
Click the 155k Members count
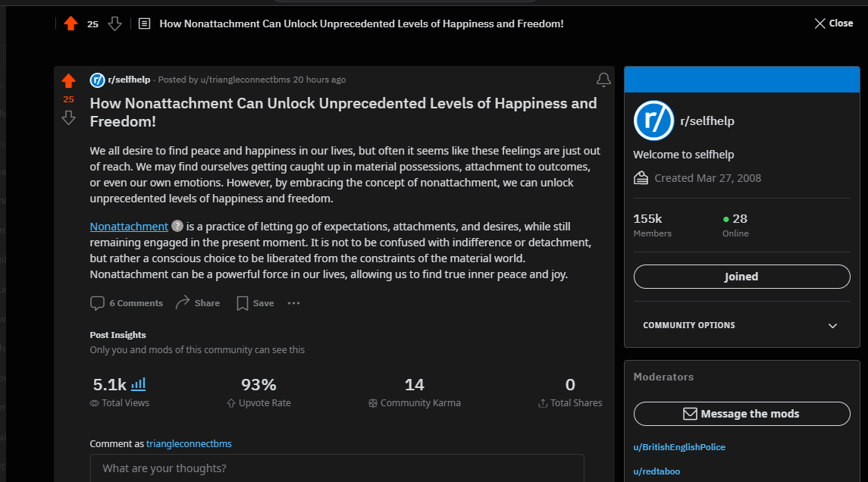pyautogui.click(x=652, y=225)
